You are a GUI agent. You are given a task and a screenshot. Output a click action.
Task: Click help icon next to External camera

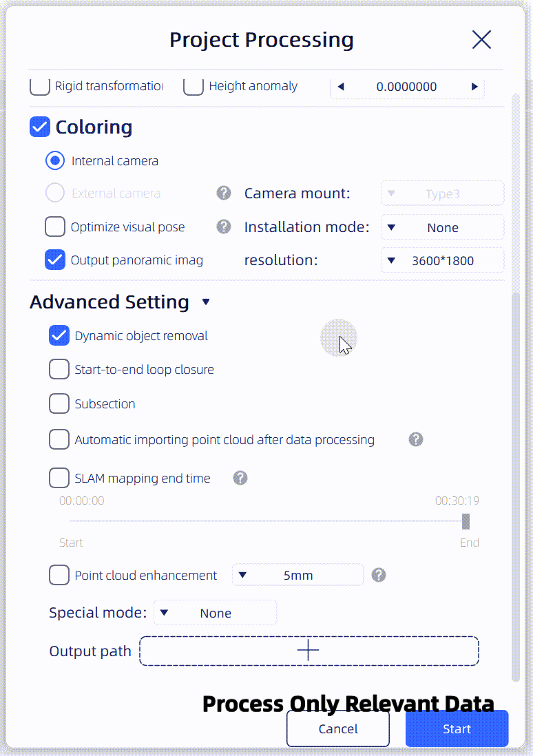[224, 193]
